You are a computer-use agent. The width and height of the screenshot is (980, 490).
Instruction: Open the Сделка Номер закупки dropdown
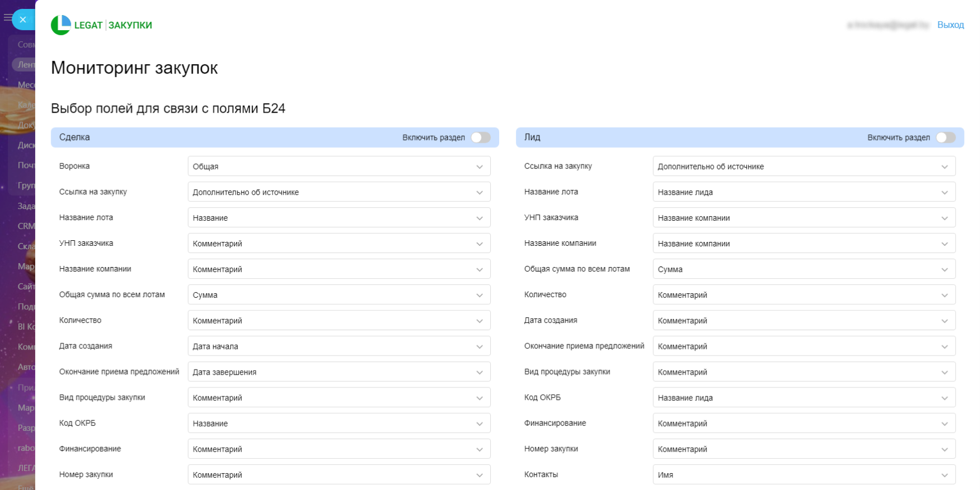(x=339, y=475)
